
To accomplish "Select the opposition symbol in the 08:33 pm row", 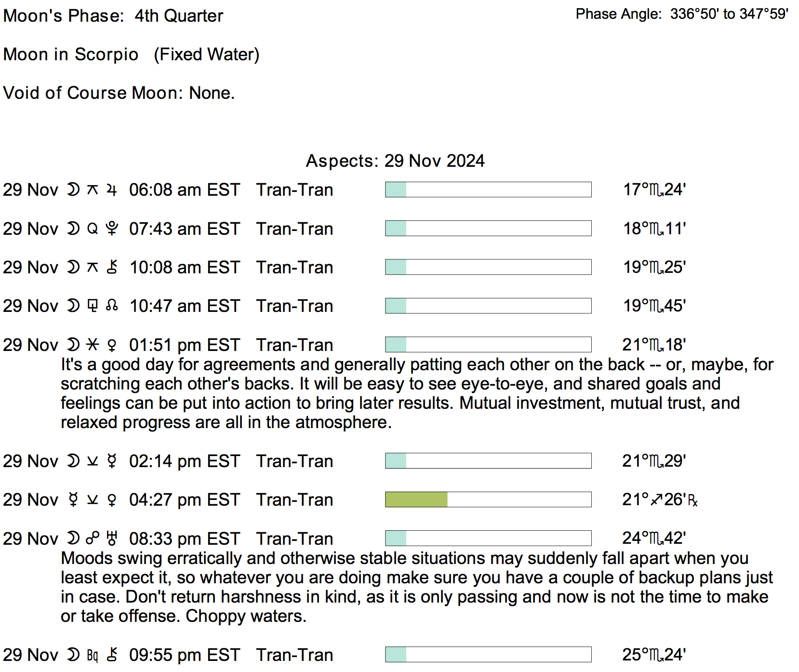I will [x=93, y=538].
